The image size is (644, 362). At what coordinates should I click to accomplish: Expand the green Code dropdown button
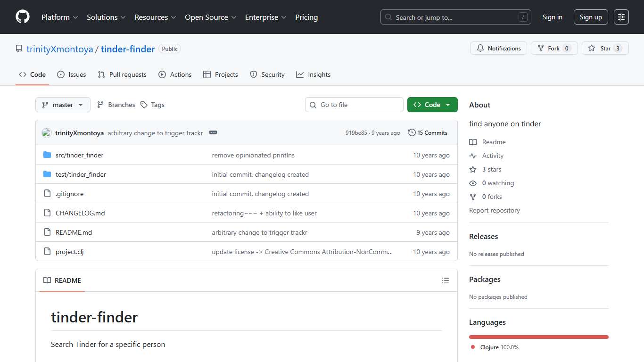[x=432, y=105]
